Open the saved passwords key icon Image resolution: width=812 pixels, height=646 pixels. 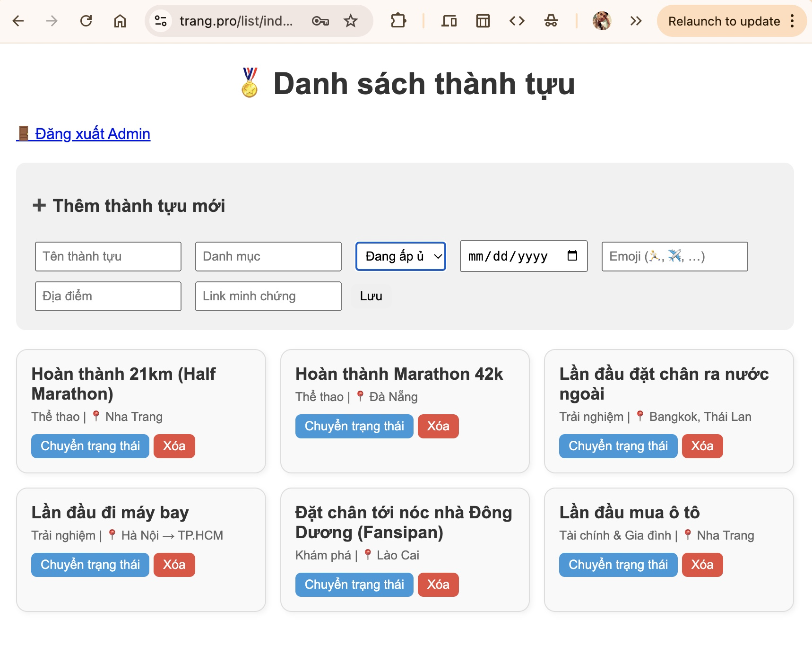click(320, 21)
